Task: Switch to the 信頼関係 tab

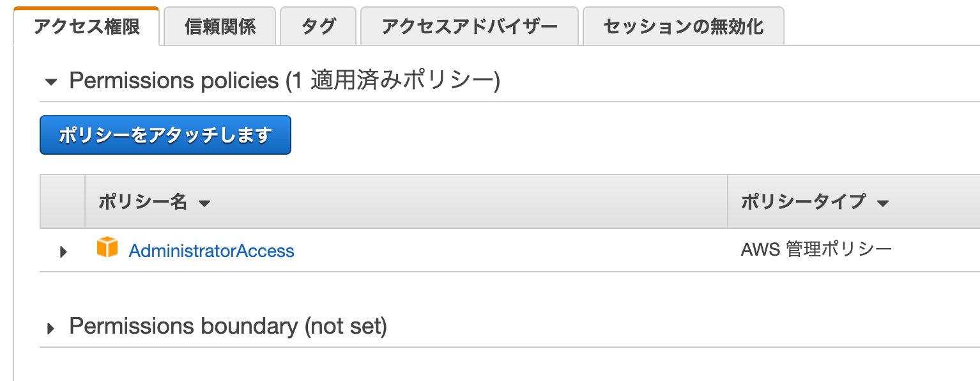Action: point(220,26)
